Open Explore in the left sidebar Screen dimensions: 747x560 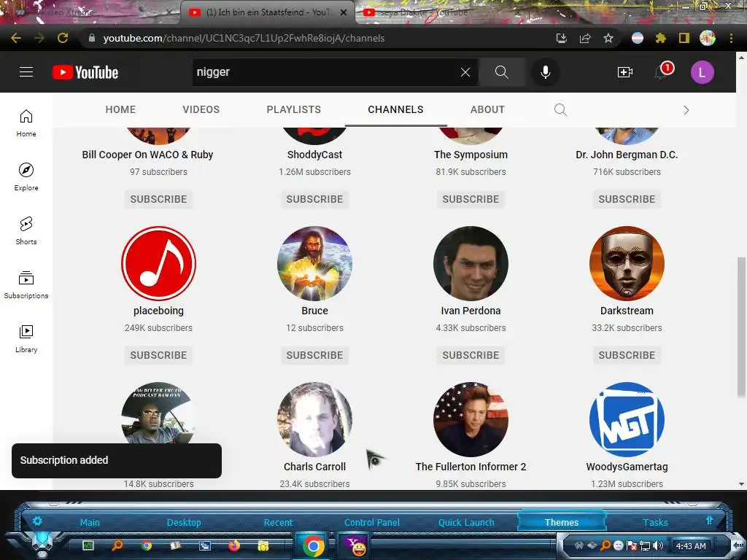point(26,176)
